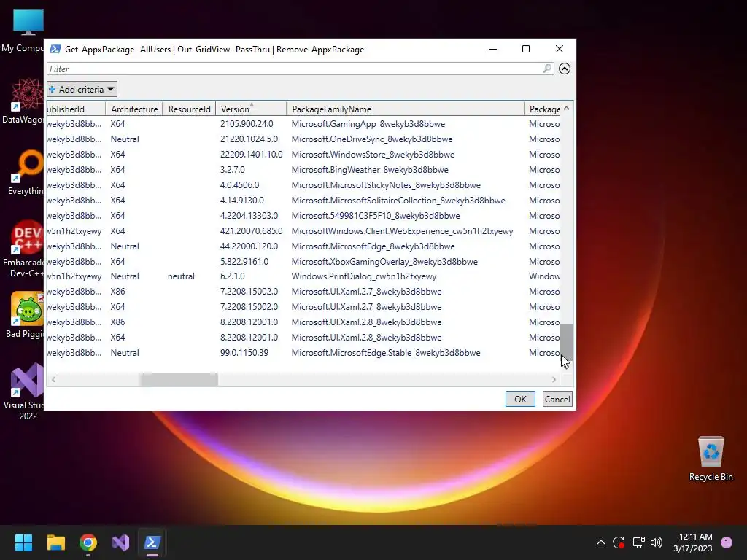Click the horizontal scrollbar left arrow
747x560 pixels.
coord(53,379)
